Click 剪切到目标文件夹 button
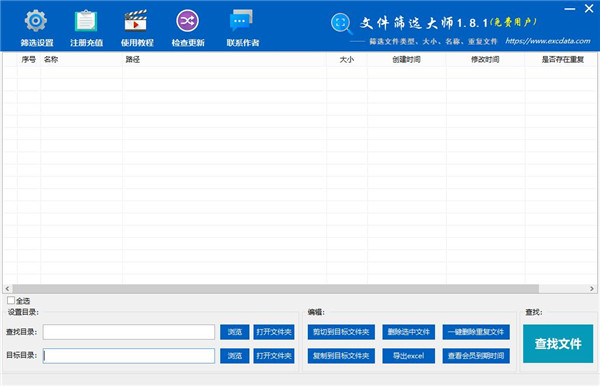This screenshot has width=600, height=386. click(341, 332)
